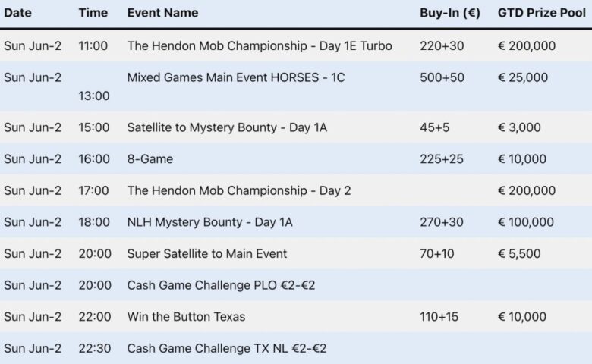Screen dimensions: 592x364
Task: Select the NLH Mystery Bounty - Day 1A event
Action: [x=209, y=222]
